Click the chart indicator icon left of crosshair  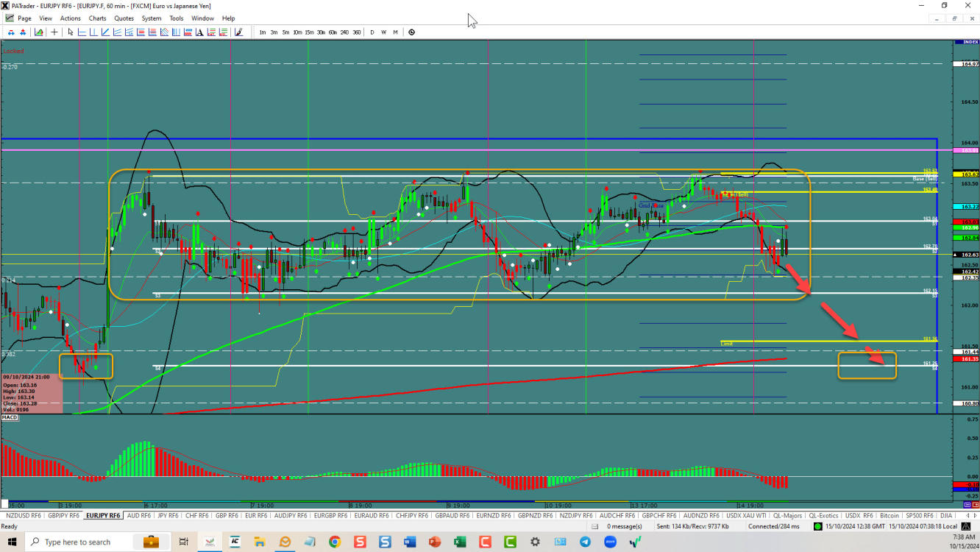(38, 32)
